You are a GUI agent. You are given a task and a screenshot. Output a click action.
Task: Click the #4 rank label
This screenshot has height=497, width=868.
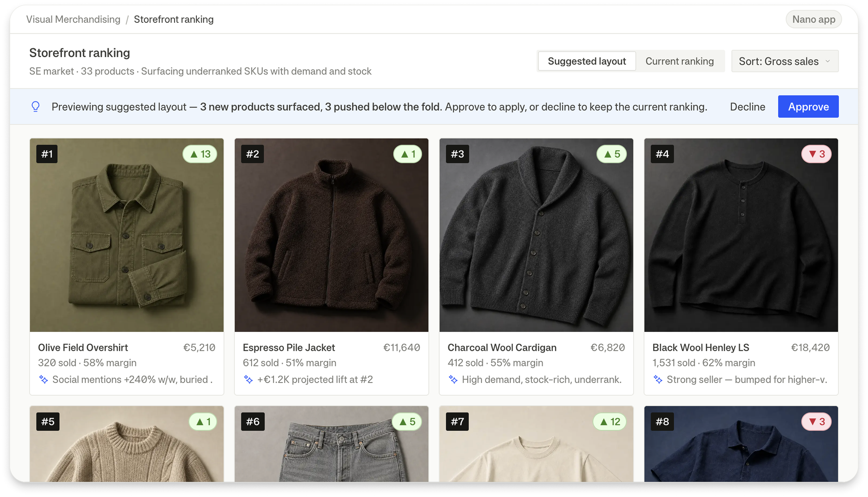coord(662,154)
